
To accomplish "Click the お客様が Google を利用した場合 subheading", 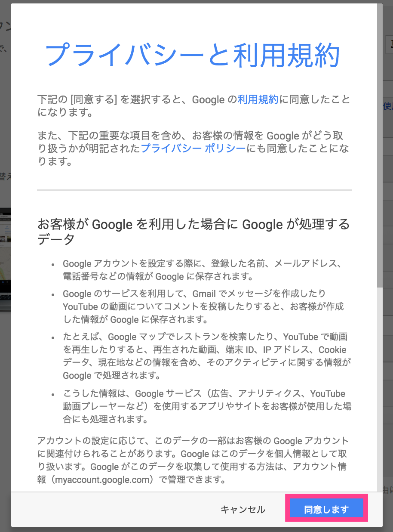I will (194, 232).
